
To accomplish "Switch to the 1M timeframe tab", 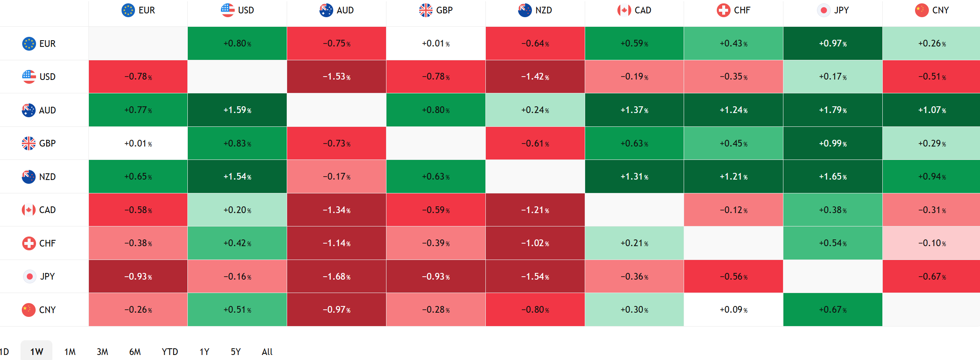I will point(70,352).
